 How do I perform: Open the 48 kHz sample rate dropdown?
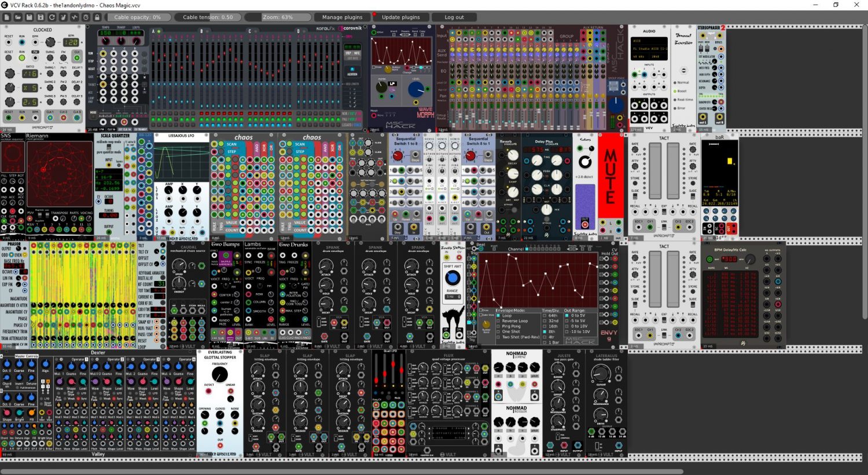(640, 57)
